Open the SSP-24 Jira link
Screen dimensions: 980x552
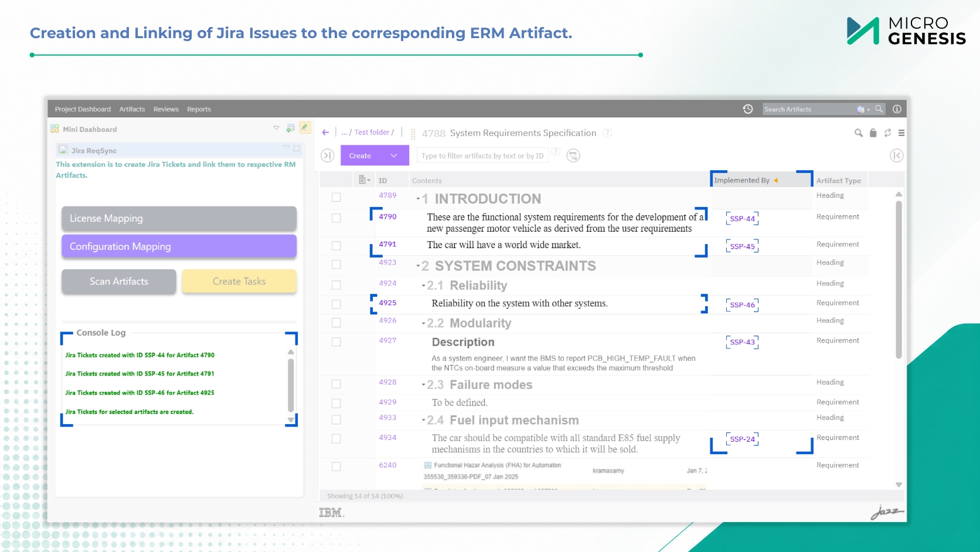742,439
